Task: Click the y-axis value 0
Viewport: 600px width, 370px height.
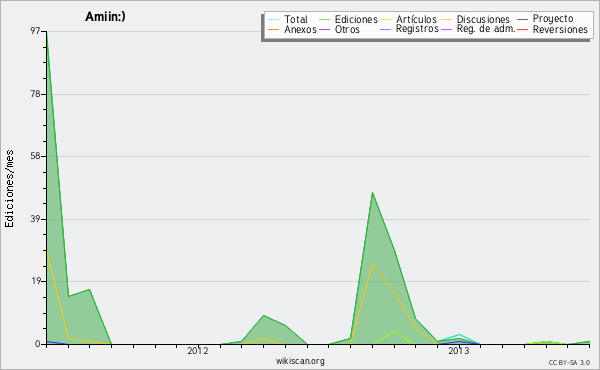Action: point(38,344)
